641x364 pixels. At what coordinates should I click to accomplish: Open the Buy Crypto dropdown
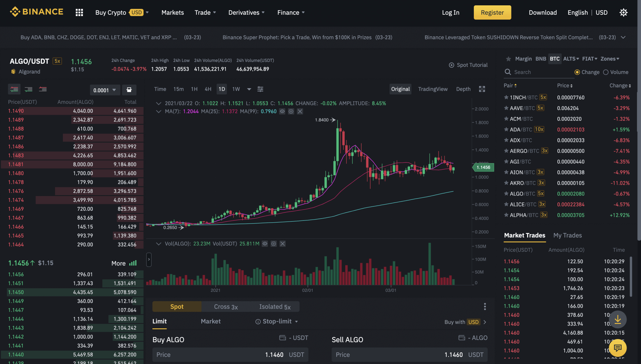122,13
